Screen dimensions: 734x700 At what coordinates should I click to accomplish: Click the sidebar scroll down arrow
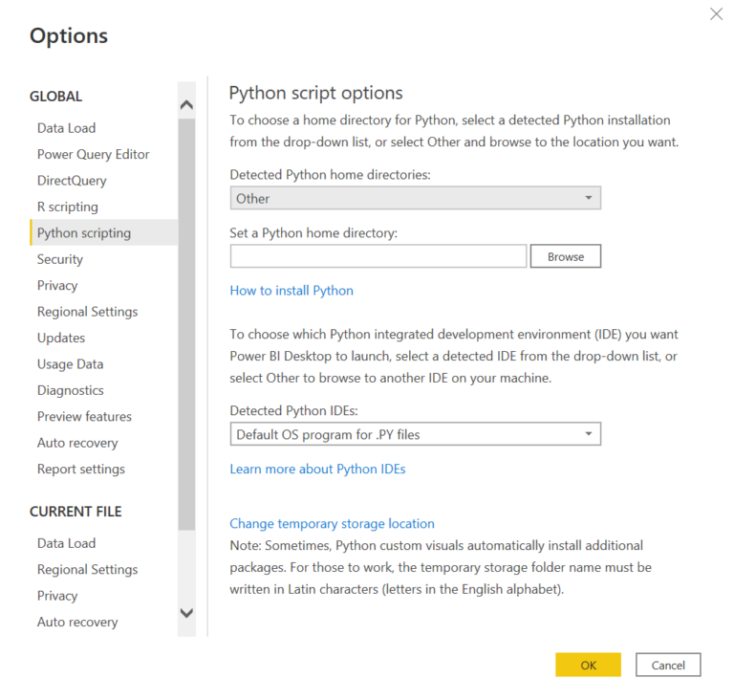tap(186, 613)
